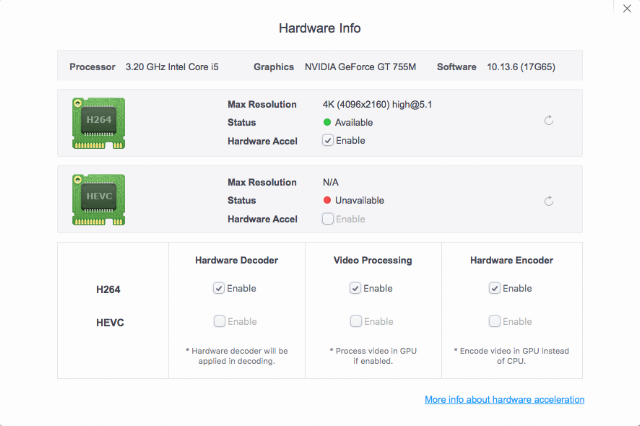This screenshot has height=426, width=640.
Task: Click the 4K max resolution value
Action: pyautogui.click(x=377, y=104)
